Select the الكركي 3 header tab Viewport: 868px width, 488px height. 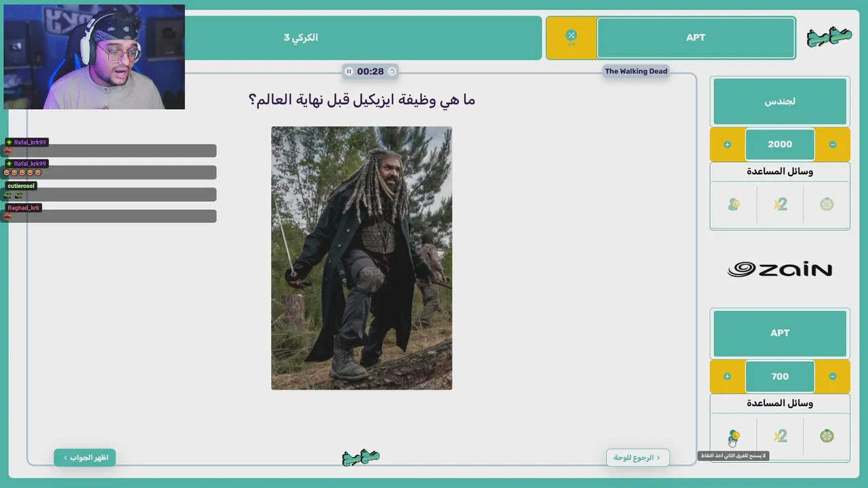[300, 38]
